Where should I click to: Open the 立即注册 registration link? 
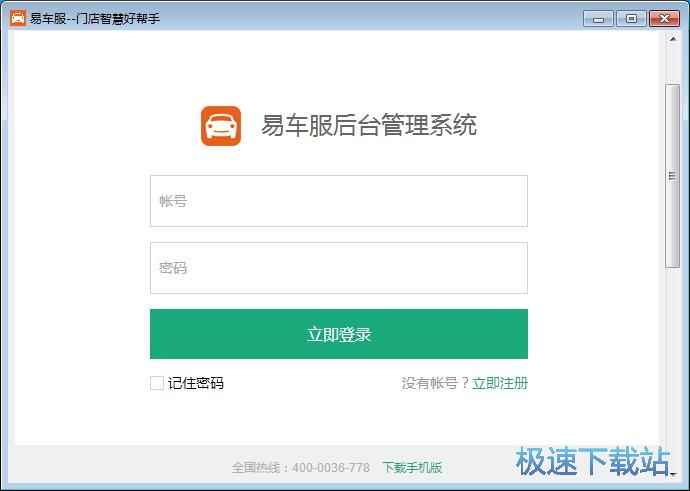coord(500,383)
